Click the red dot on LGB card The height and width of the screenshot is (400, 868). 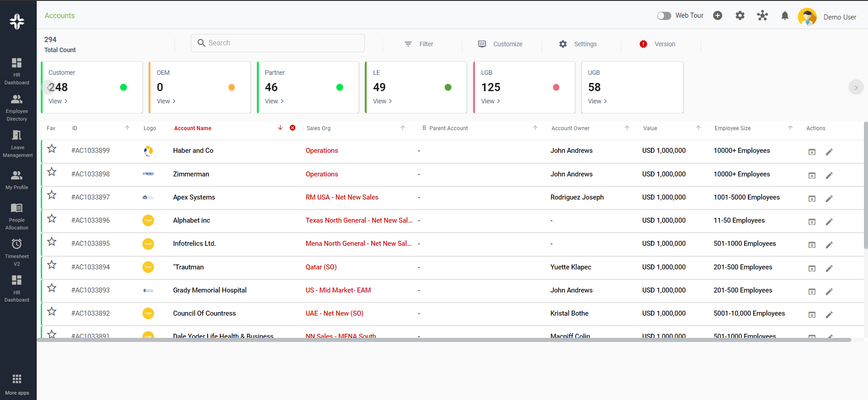[556, 88]
